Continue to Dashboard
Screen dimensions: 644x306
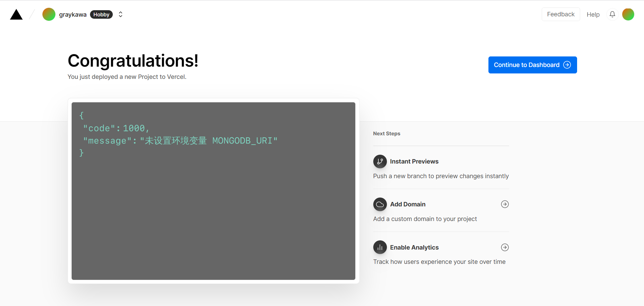(526, 65)
